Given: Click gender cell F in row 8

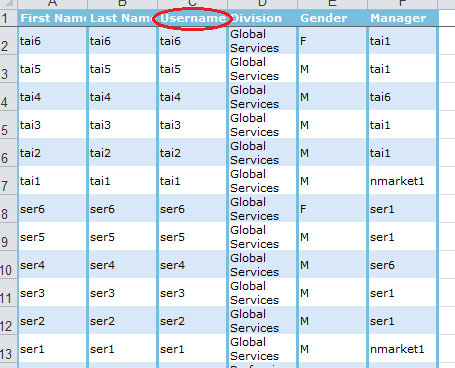Looking at the screenshot, I should (332, 208).
